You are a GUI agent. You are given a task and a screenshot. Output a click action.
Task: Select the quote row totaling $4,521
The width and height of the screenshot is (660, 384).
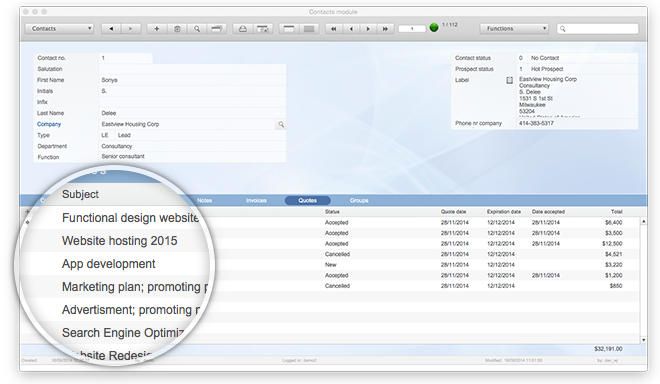click(x=330, y=254)
